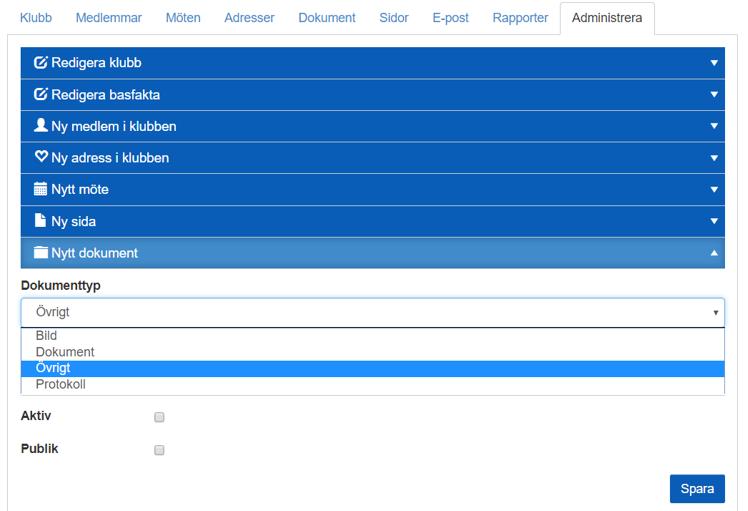Toggle the Aktiv checkbox

click(x=159, y=417)
